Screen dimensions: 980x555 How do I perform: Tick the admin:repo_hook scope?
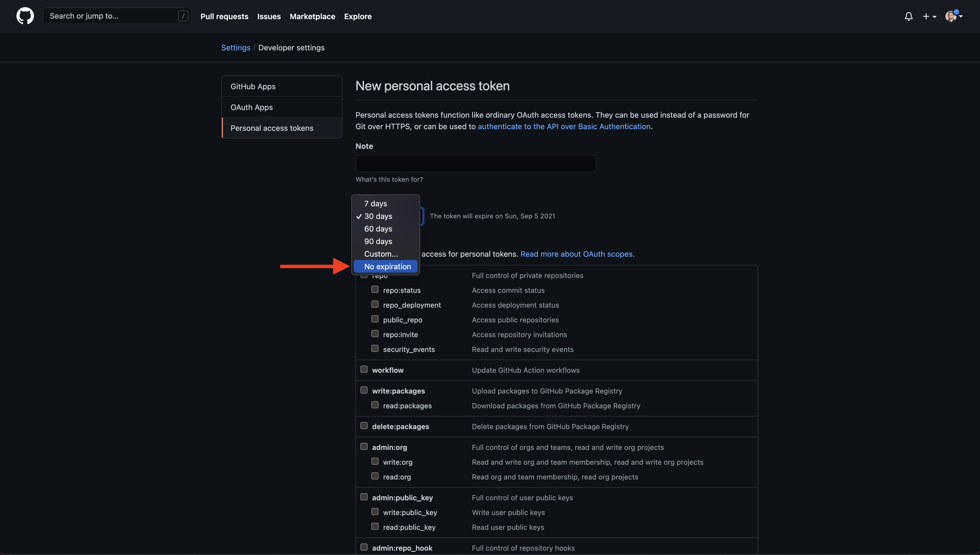coord(364,547)
